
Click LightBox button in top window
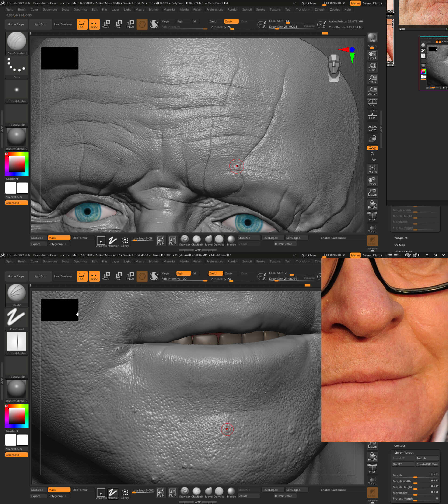[40, 24]
